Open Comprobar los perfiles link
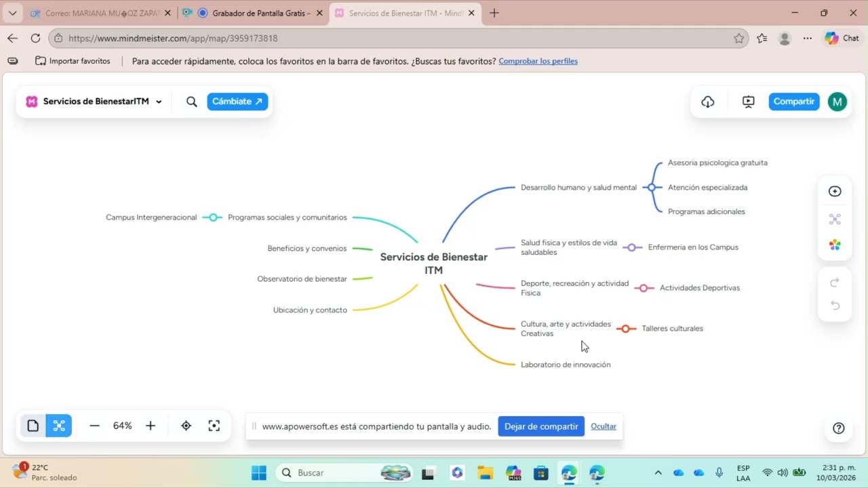This screenshot has width=868, height=488. (x=538, y=61)
